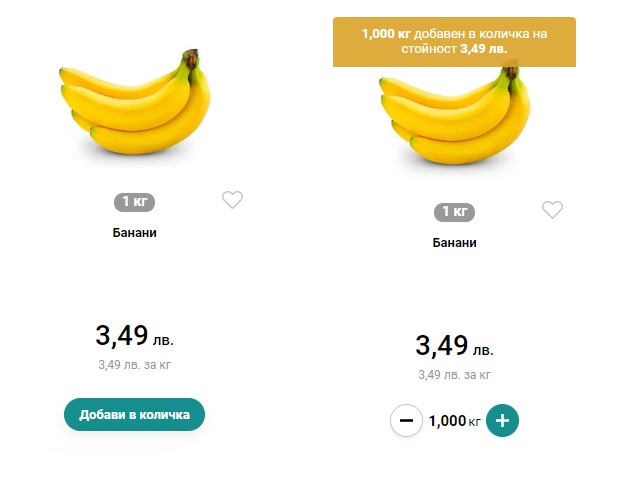Click the Добави в количка button
Viewport: 635px width, 489px height.
(134, 414)
